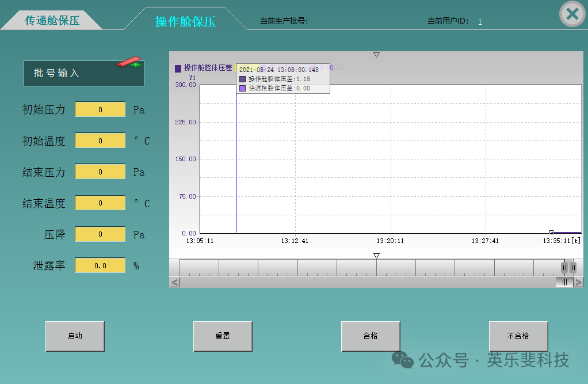Click the left arrow icon of chart scrollbar
Image resolution: width=588 pixels, height=384 pixels.
point(174,282)
